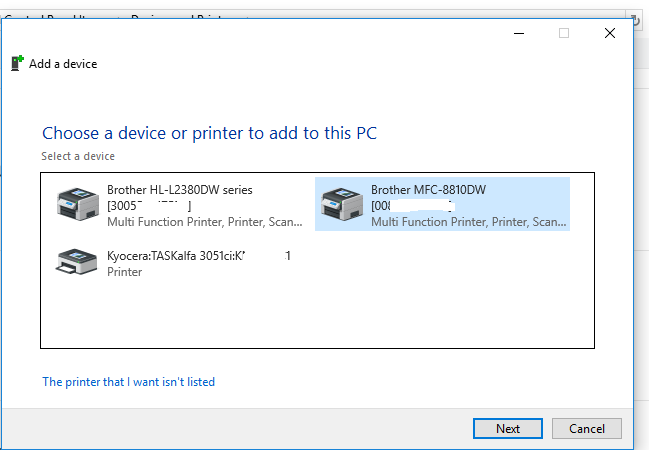
Task: Click the 'Add a device' window title text
Action: coord(63,64)
